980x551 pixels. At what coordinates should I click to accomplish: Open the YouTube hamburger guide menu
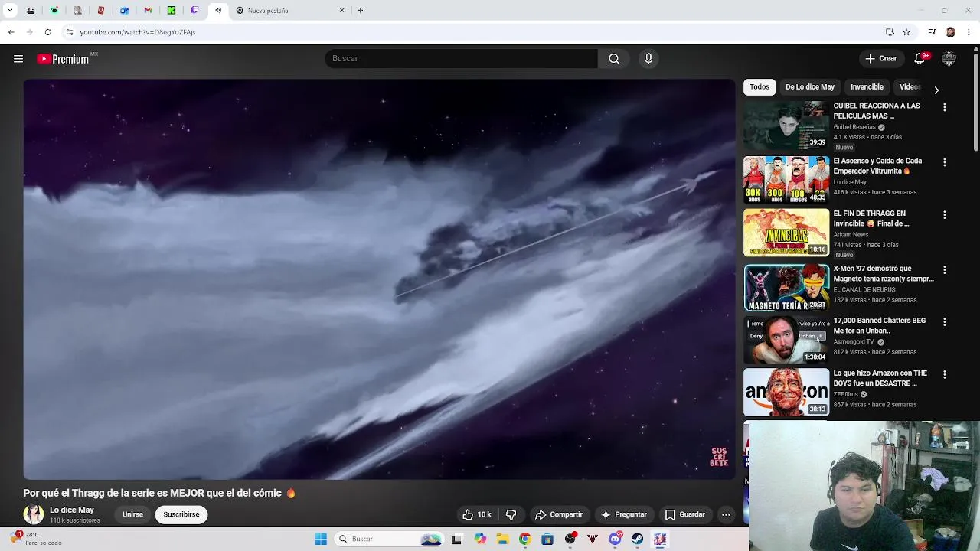pyautogui.click(x=18, y=59)
